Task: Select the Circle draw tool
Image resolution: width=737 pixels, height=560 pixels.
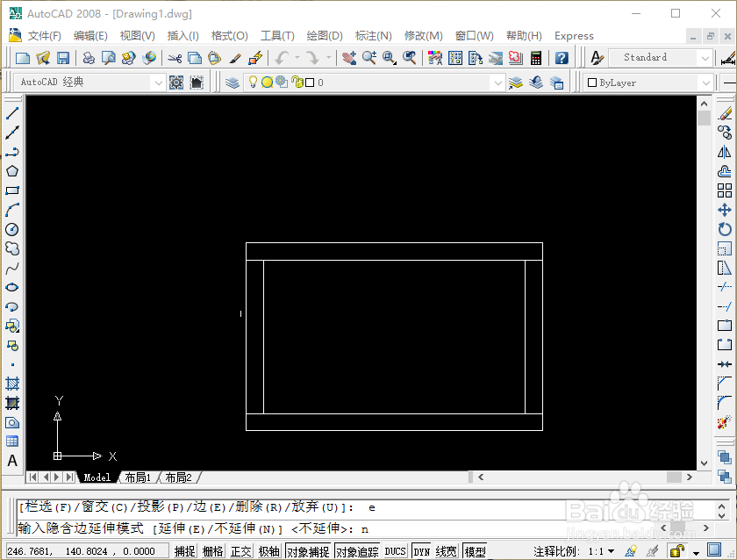Action: point(12,229)
